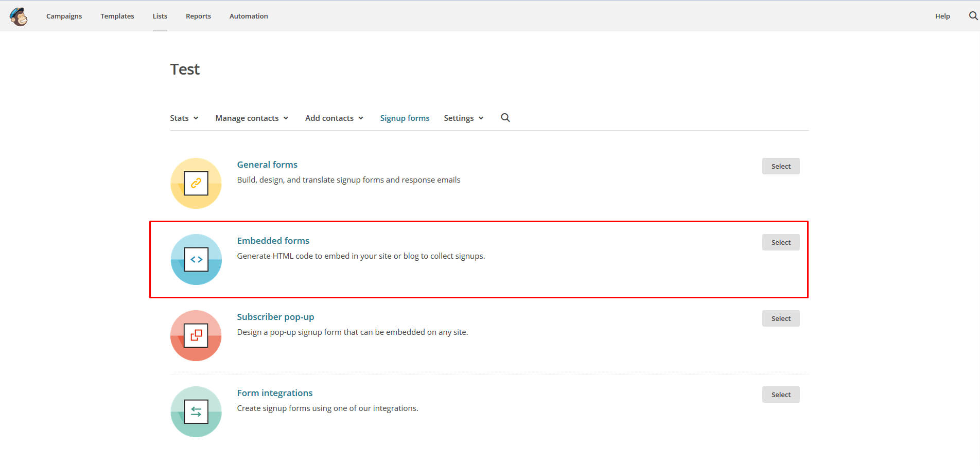Open the Templates menu item

click(x=117, y=16)
